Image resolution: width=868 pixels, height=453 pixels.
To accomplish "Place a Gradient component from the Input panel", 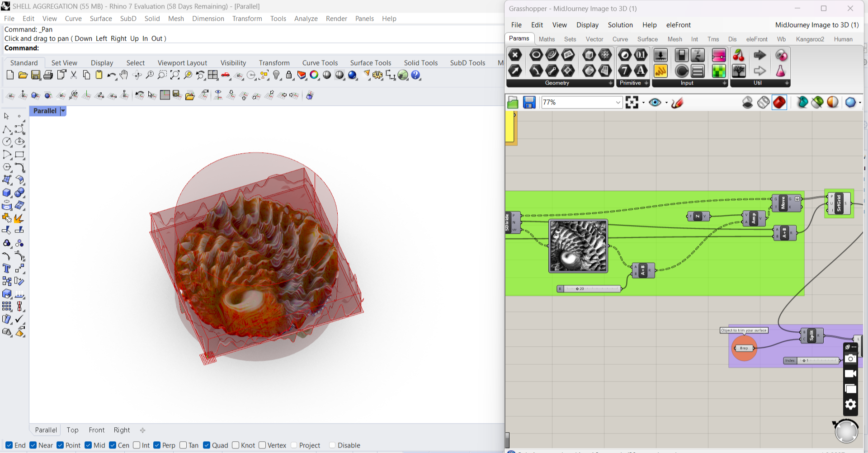I will 719,55.
